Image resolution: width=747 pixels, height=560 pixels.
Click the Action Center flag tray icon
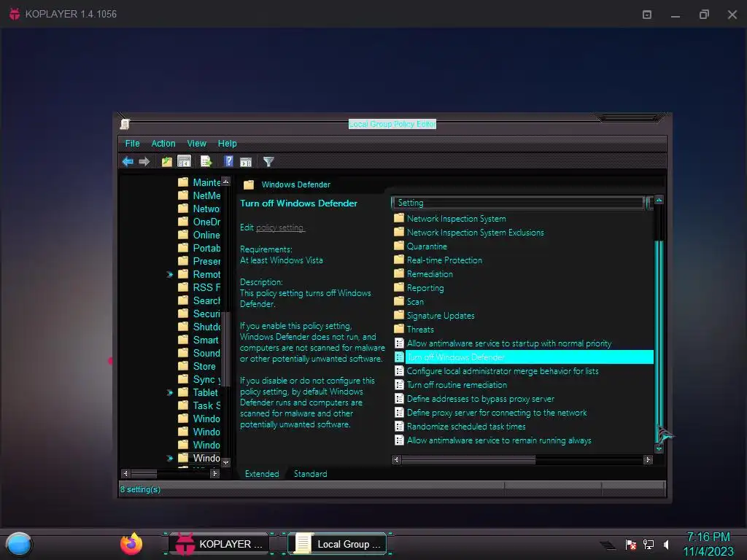pos(631,544)
